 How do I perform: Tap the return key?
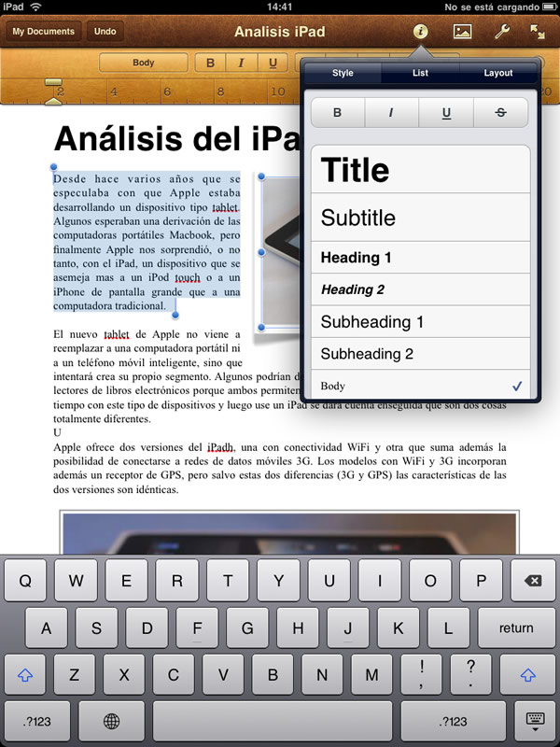click(x=516, y=627)
